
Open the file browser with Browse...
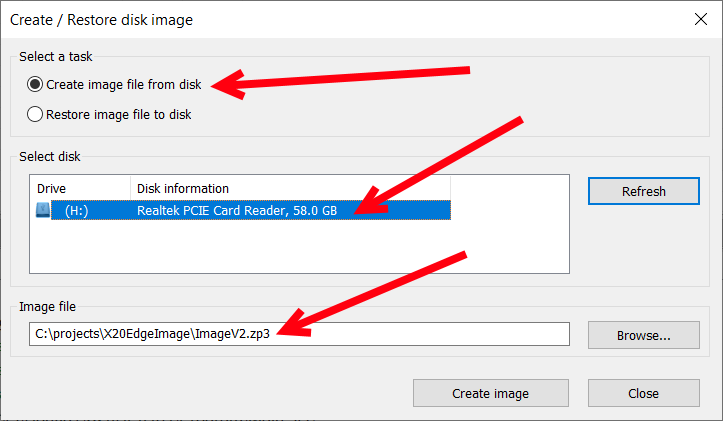pyautogui.click(x=642, y=335)
